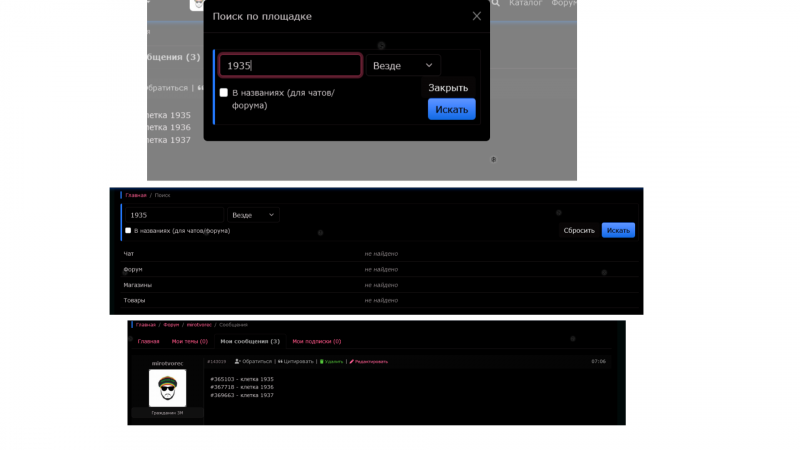The width and height of the screenshot is (800, 450).
Task: Click the magnifier icon next to Каталог
Action: 497,4
